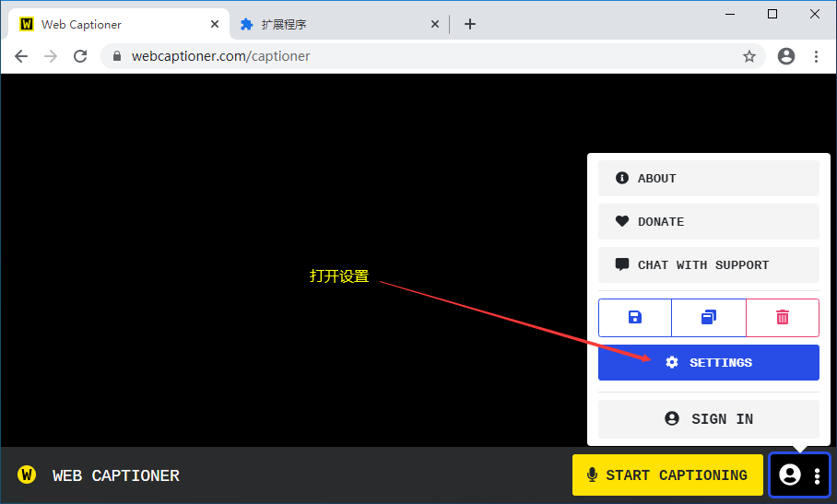The image size is (837, 504).
Task: Click the red trash clear icon
Action: point(783,317)
